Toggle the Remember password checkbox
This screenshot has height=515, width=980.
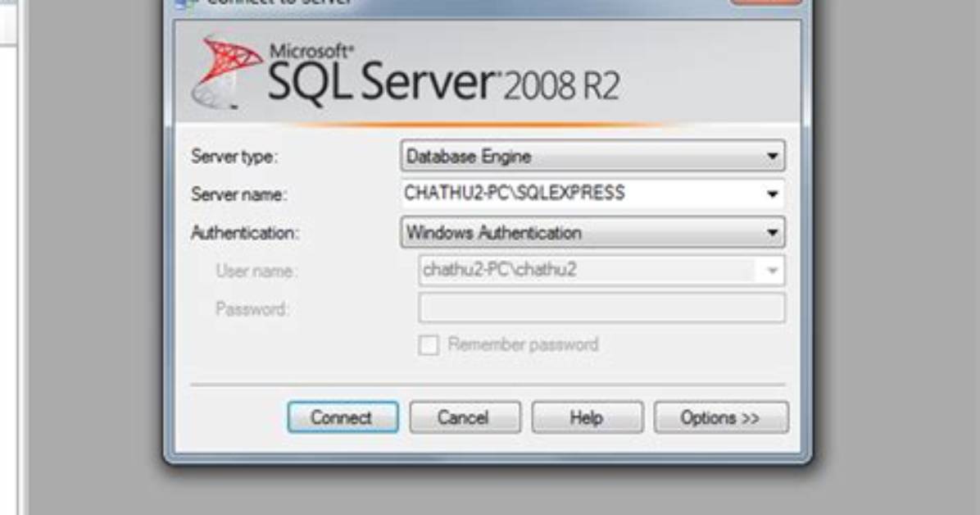click(x=428, y=344)
